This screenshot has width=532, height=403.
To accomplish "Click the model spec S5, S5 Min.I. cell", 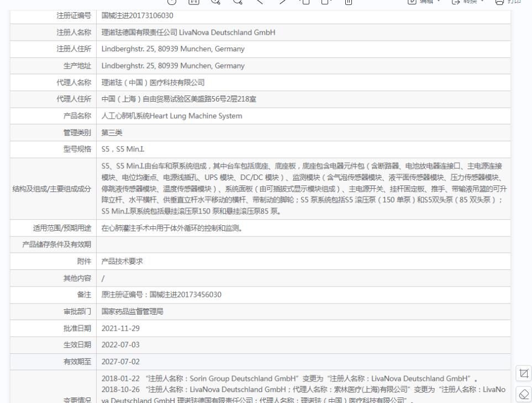I will click(303, 150).
